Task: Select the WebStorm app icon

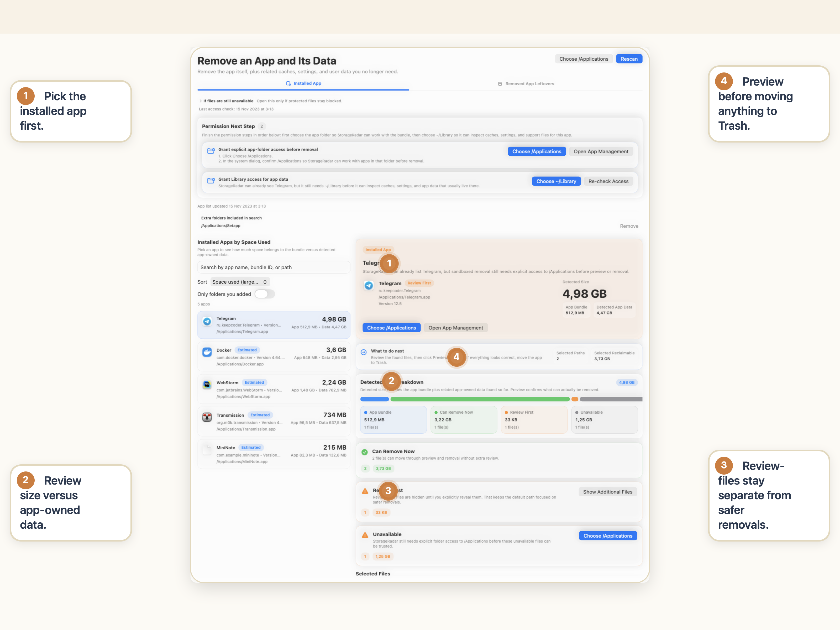Action: coord(207,385)
